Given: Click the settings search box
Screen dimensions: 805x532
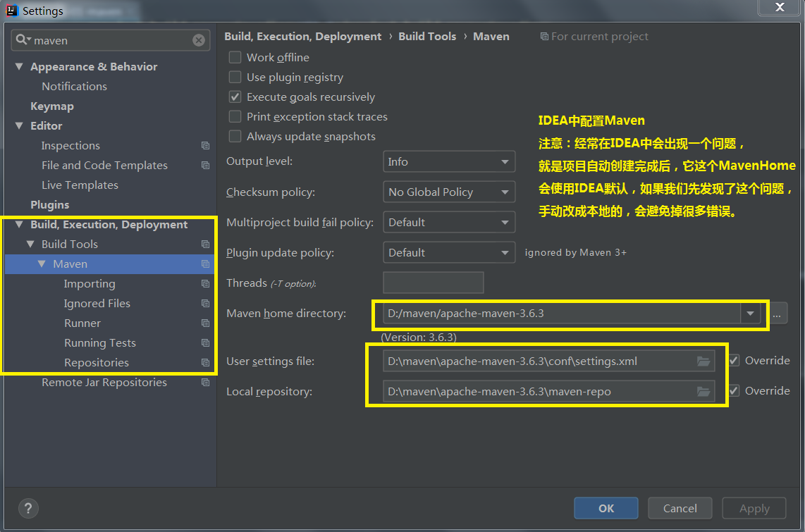Looking at the screenshot, I should pos(111,40).
